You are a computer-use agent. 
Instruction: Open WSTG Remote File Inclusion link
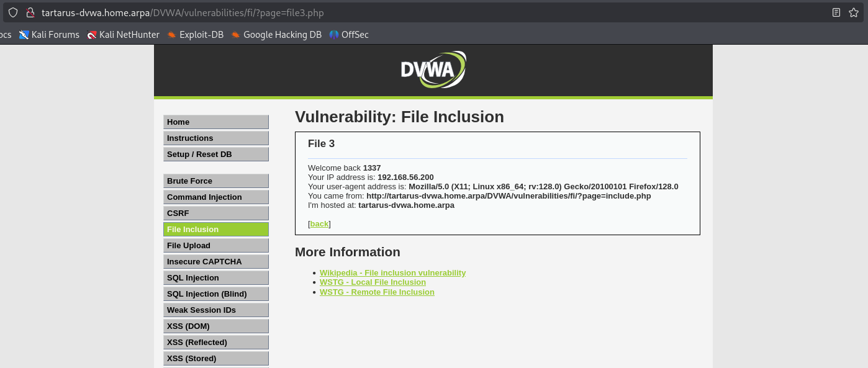point(377,292)
